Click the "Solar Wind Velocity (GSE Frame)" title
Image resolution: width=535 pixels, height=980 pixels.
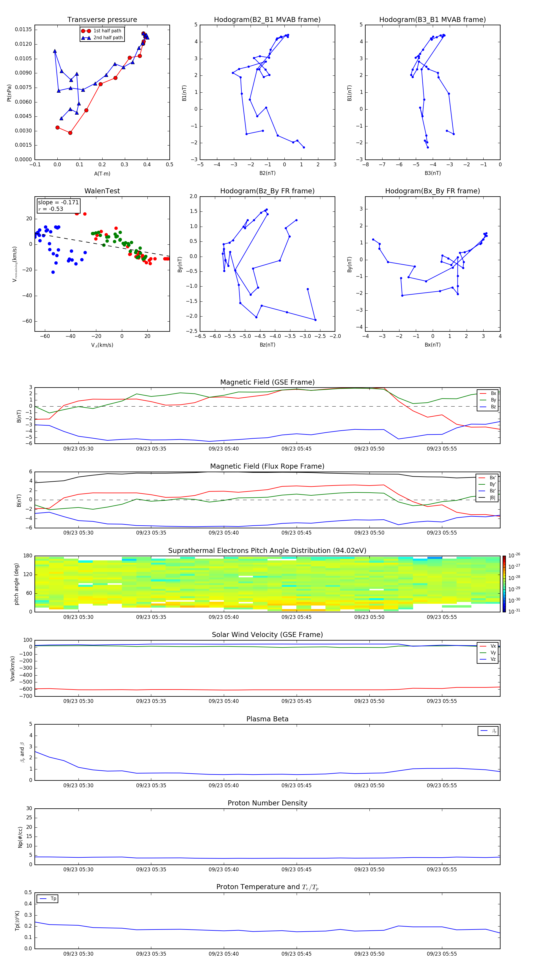[267, 635]
